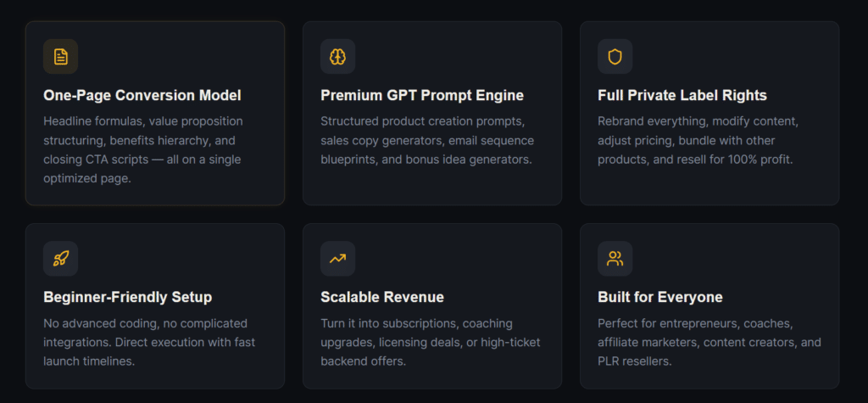Open the Scalable Revenue heading
Screen dimensions: 868x403
(x=382, y=297)
